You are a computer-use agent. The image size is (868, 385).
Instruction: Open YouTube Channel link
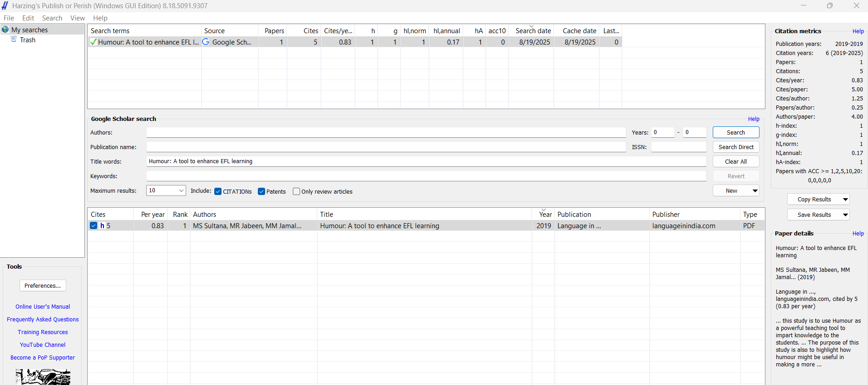(x=43, y=345)
